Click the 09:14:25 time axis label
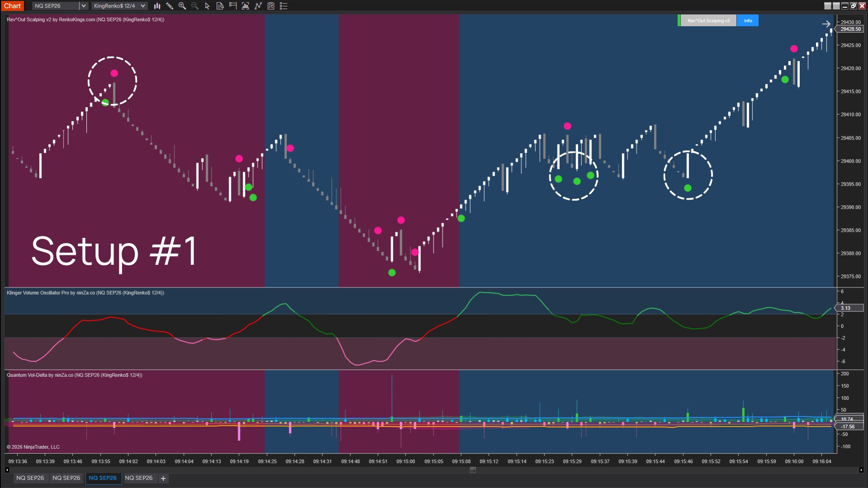 (267, 461)
